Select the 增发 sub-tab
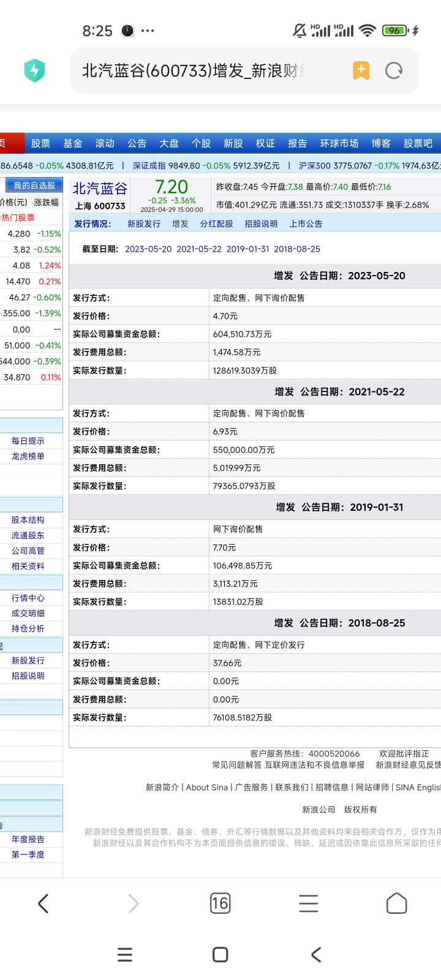The image size is (441, 980). point(180,224)
